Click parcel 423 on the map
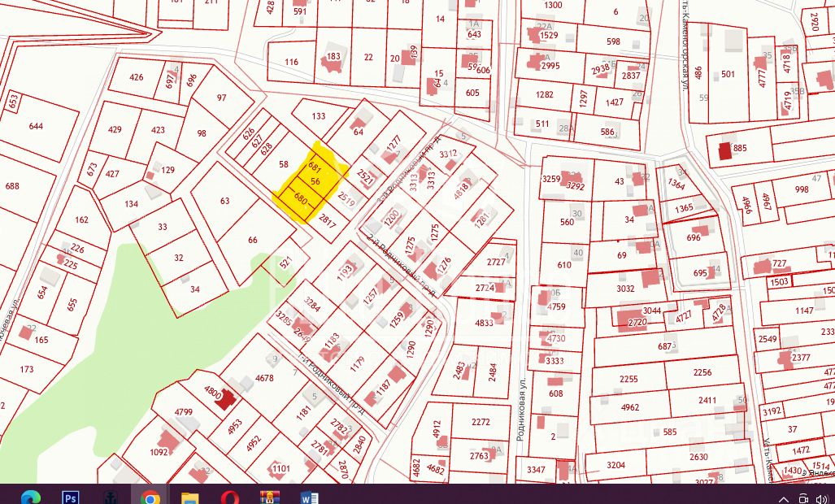835x504 pixels. coord(159,129)
